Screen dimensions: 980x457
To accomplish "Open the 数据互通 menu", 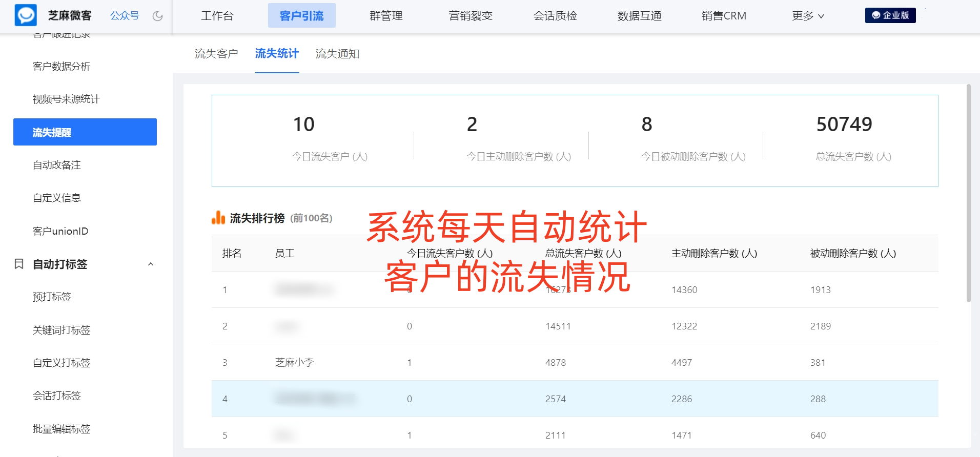I will (640, 16).
